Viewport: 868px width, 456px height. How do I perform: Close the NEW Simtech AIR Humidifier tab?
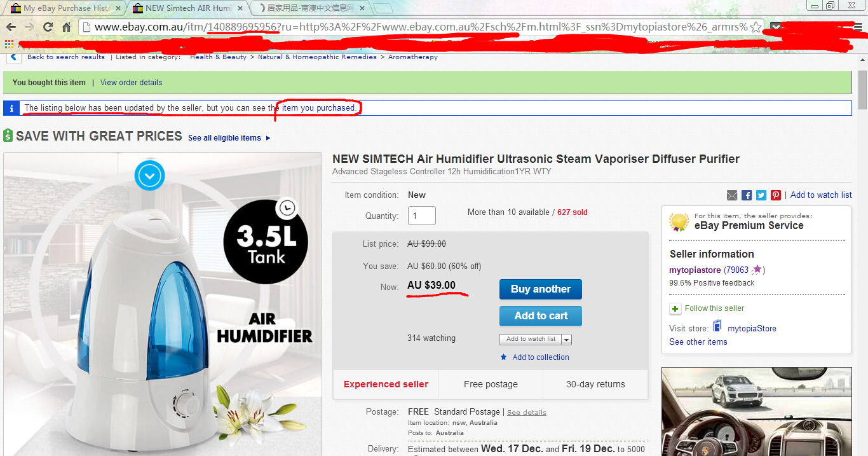tap(241, 8)
